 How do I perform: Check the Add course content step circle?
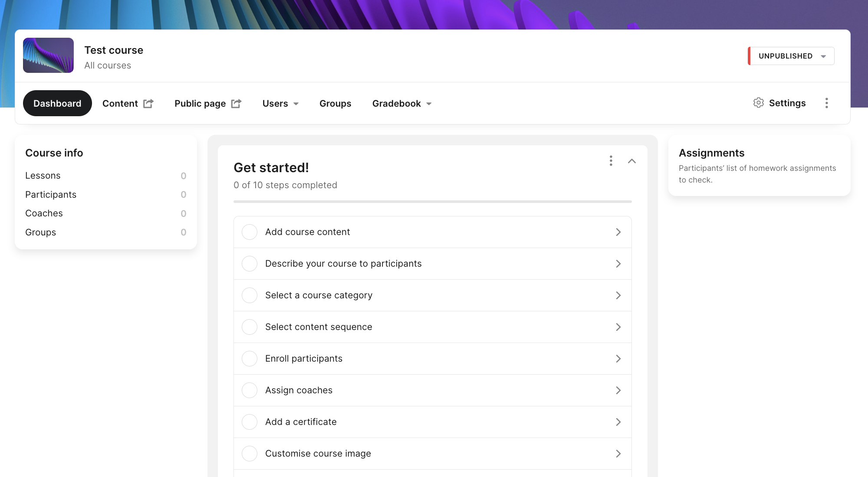250,232
